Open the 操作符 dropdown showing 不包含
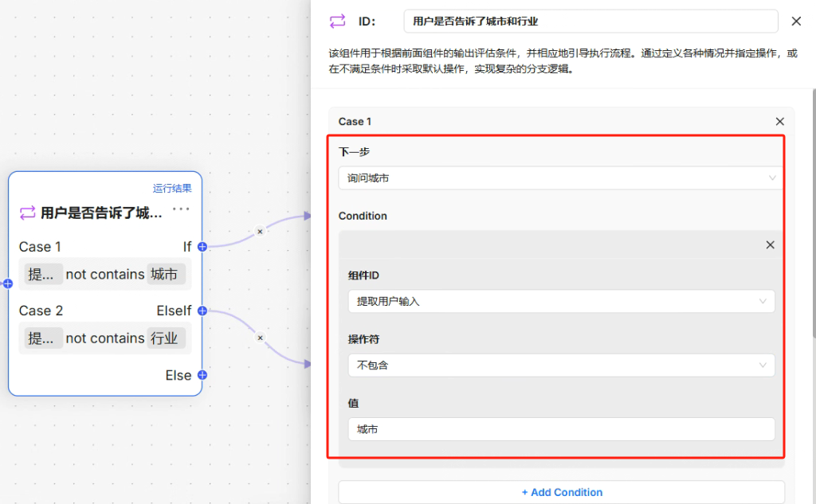 [560, 365]
